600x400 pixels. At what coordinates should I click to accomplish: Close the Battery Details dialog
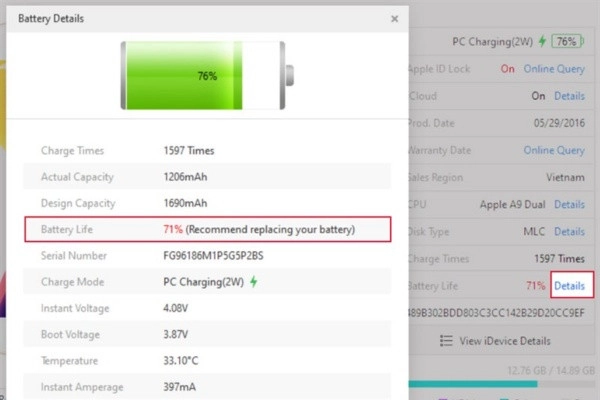394,18
